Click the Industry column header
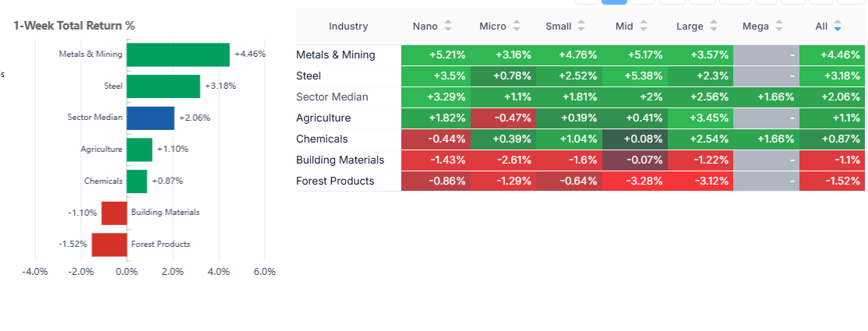Viewport: 868px width, 331px height. 348,26
